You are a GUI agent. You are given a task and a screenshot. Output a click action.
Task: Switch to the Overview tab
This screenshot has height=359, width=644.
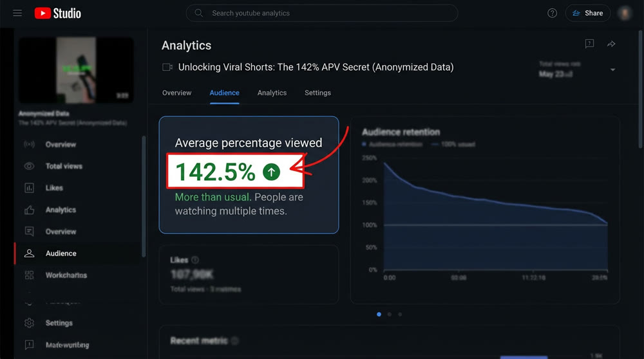pyautogui.click(x=176, y=93)
